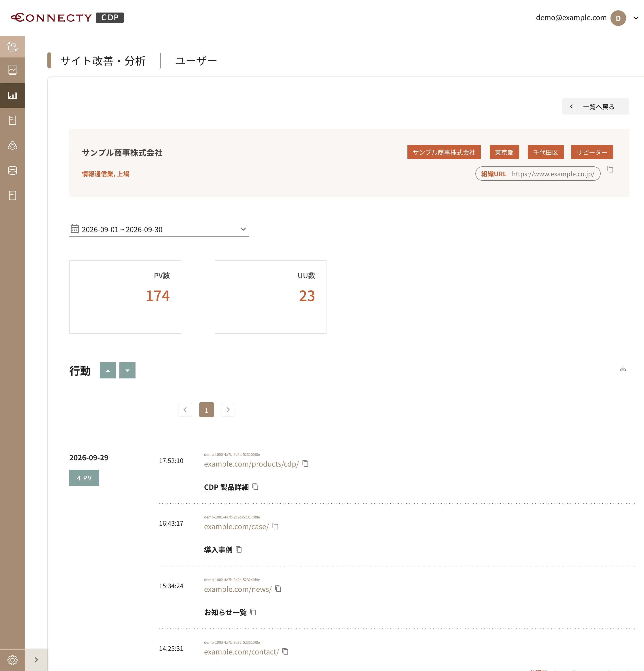Download the behavior log
Image resolution: width=644 pixels, height=671 pixels.
click(x=623, y=369)
